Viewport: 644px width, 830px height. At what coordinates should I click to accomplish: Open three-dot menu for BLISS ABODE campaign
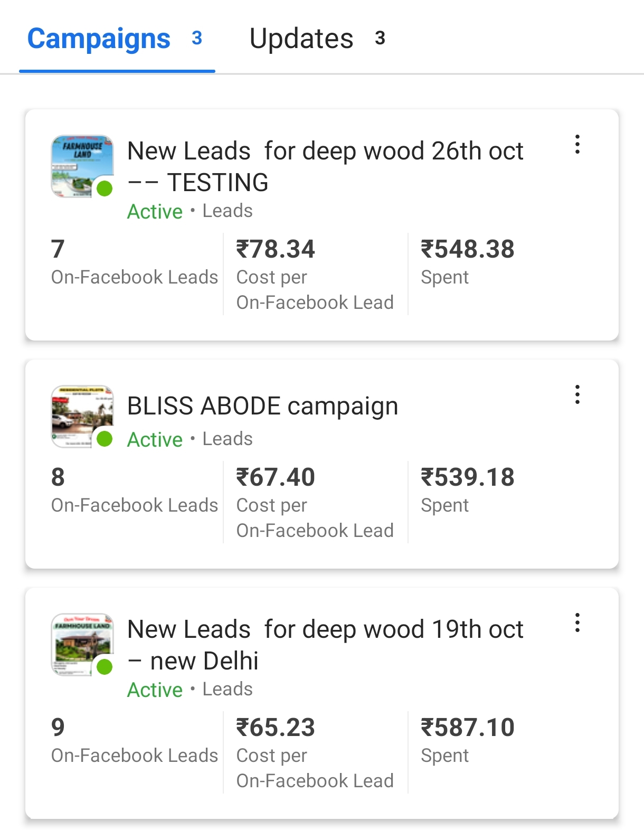[577, 394]
